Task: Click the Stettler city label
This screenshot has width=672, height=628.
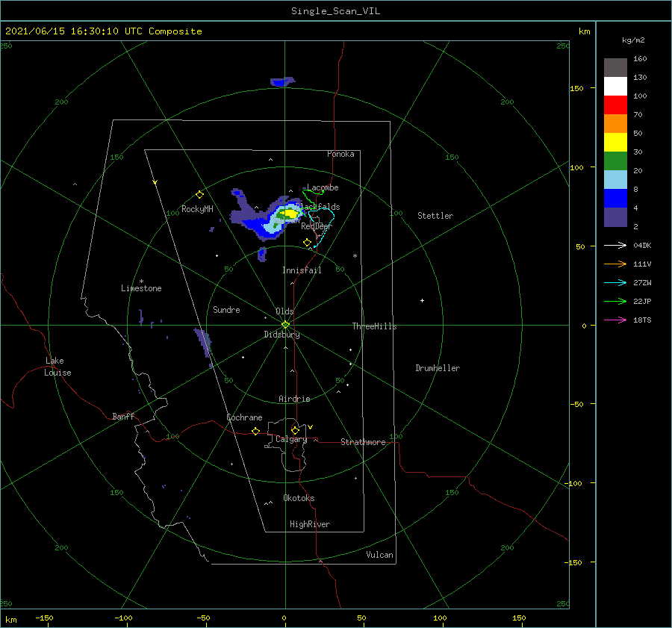Action: 435,216
